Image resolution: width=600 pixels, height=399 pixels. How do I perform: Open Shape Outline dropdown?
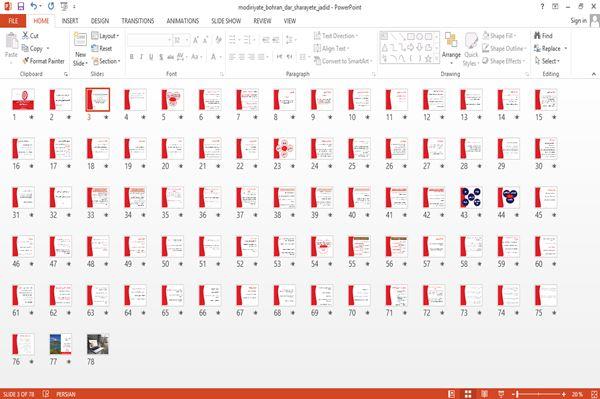504,48
